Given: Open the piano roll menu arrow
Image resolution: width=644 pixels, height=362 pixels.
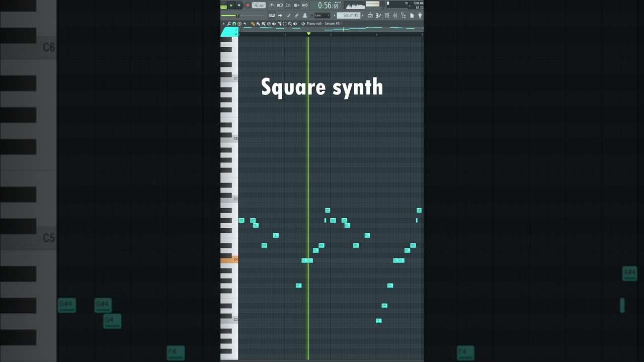Looking at the screenshot, I should [x=223, y=24].
